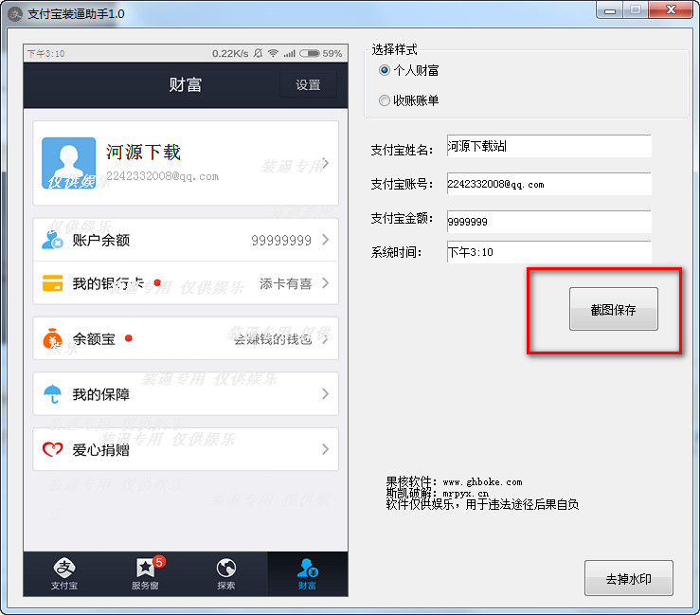
Task: Click the email under the profile name
Action: (x=163, y=176)
